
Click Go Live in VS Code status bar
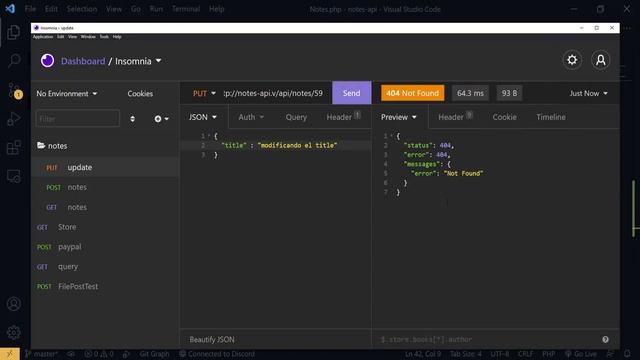pos(580,354)
